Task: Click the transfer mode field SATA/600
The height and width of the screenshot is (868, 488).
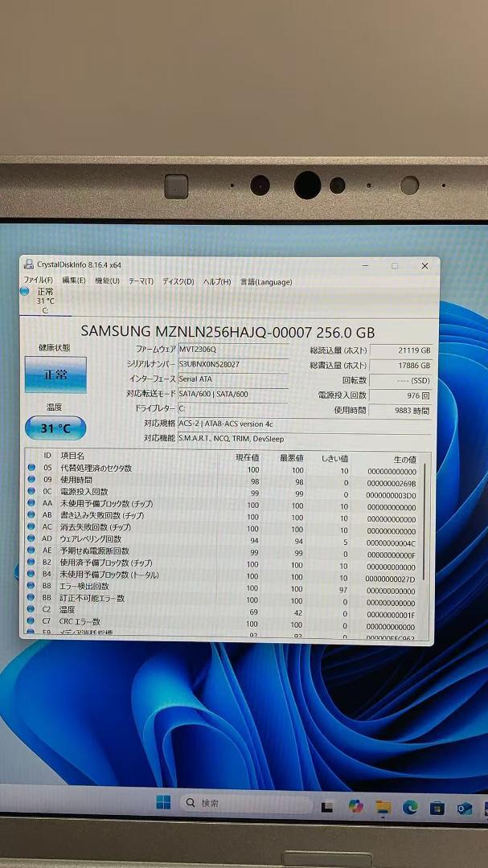Action: (x=232, y=394)
